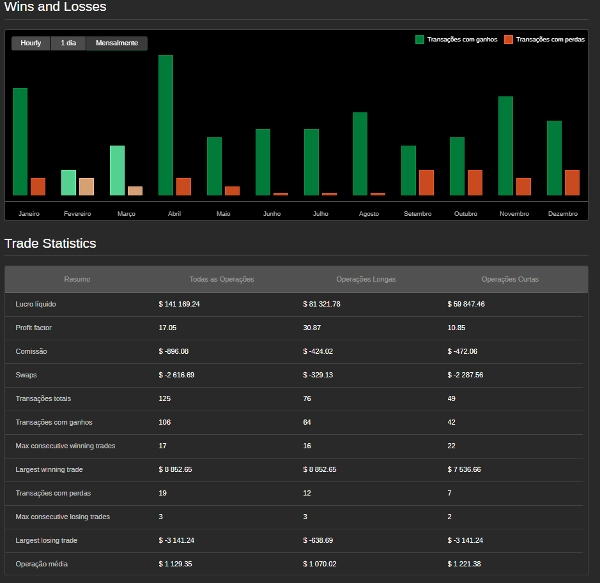Click the $ -638.69 long largest loss
The width and height of the screenshot is (600, 583).
point(318,540)
